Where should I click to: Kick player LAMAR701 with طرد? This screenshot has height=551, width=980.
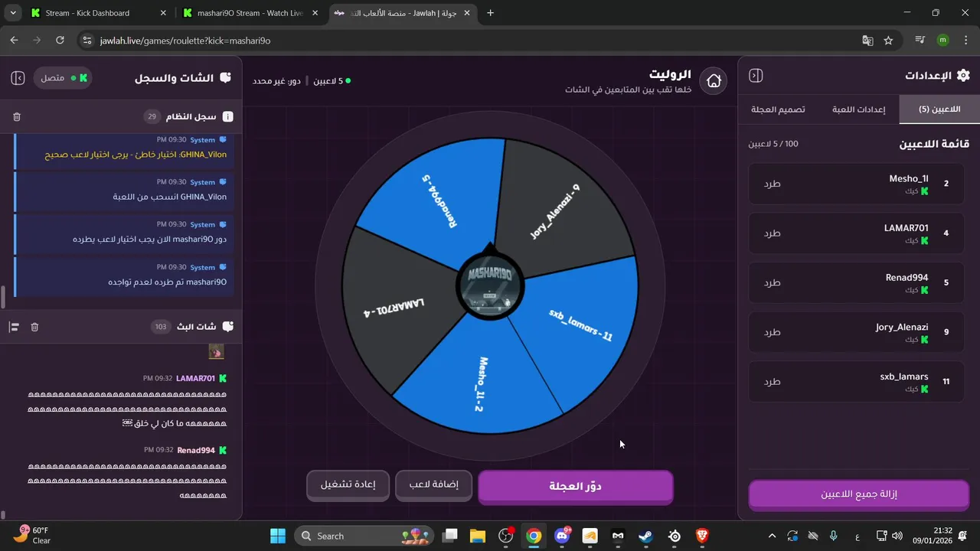pyautogui.click(x=772, y=233)
